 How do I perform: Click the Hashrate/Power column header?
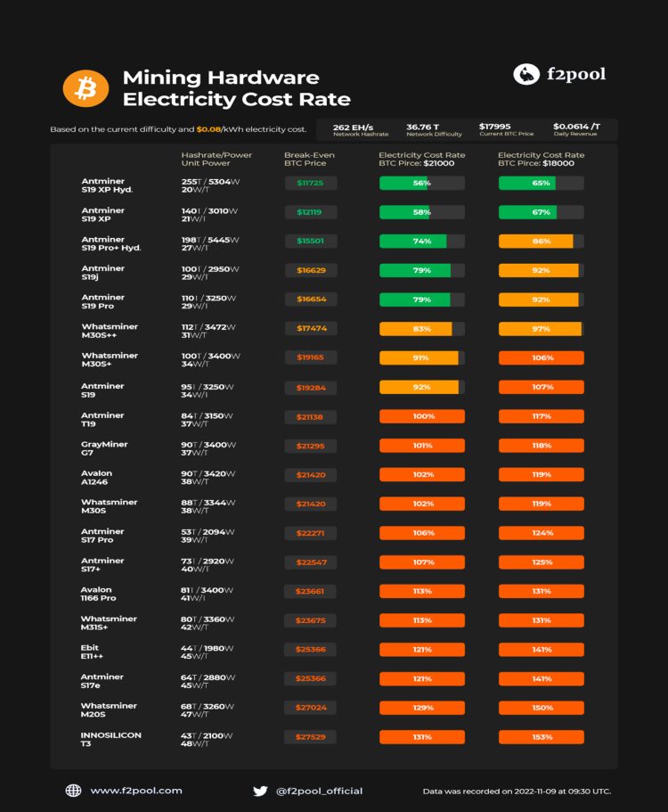coord(216,159)
